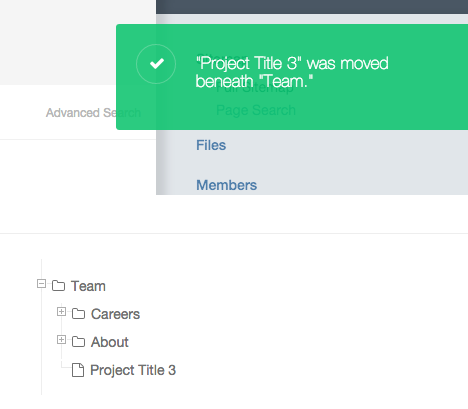The width and height of the screenshot is (468, 409).
Task: Open the Files menu item
Action: (211, 145)
